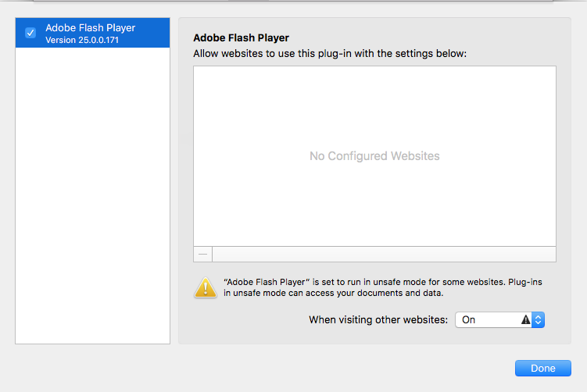Viewport: 587px width, 392px height.
Task: Click the 'On' value in the popup menu
Action: 469,319
